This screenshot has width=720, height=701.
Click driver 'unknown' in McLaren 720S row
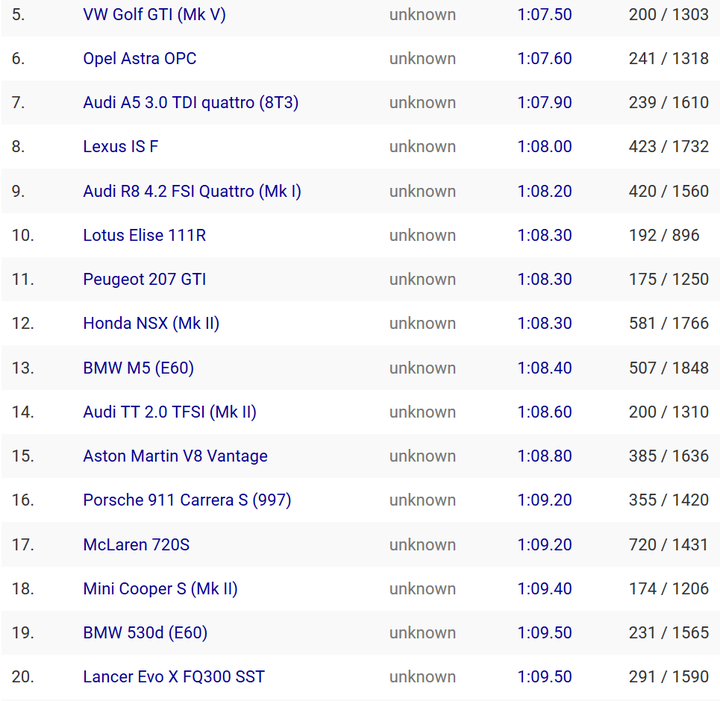click(x=422, y=545)
